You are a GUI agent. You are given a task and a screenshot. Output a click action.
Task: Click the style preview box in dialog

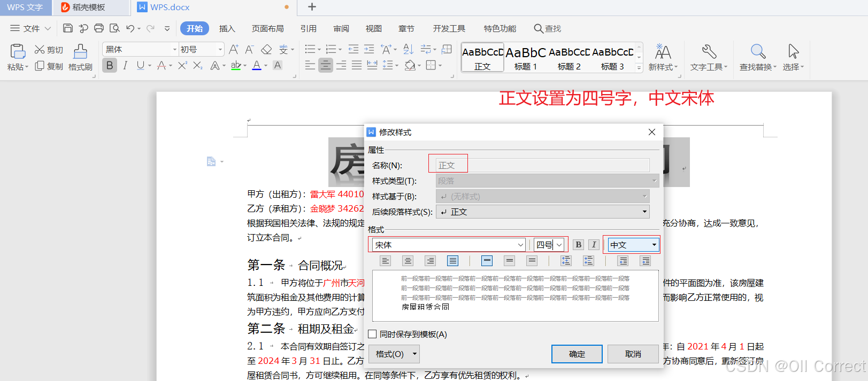point(516,296)
